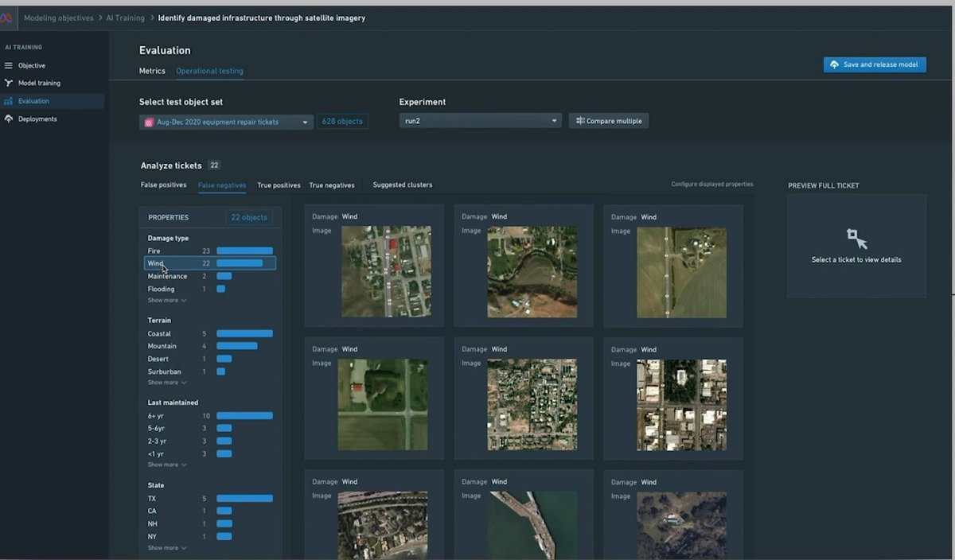
Task: Open winding river satellite image ticket
Action: (x=532, y=272)
